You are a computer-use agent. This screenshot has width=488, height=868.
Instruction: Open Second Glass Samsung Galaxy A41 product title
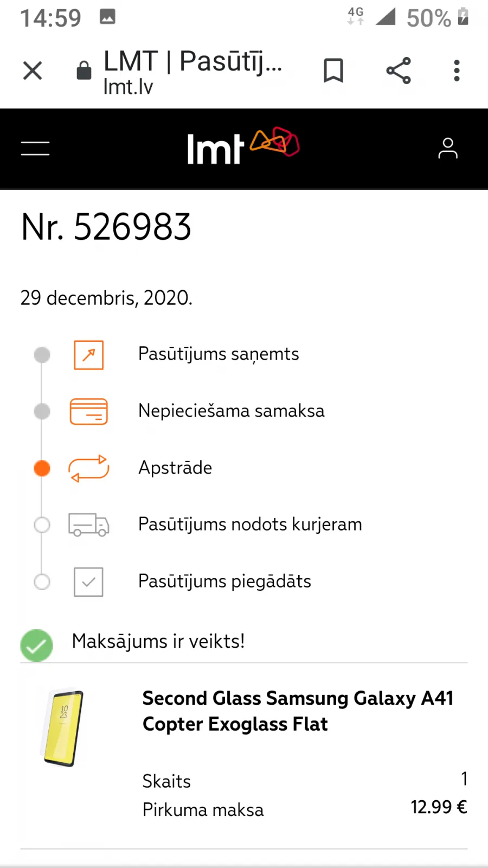[298, 711]
